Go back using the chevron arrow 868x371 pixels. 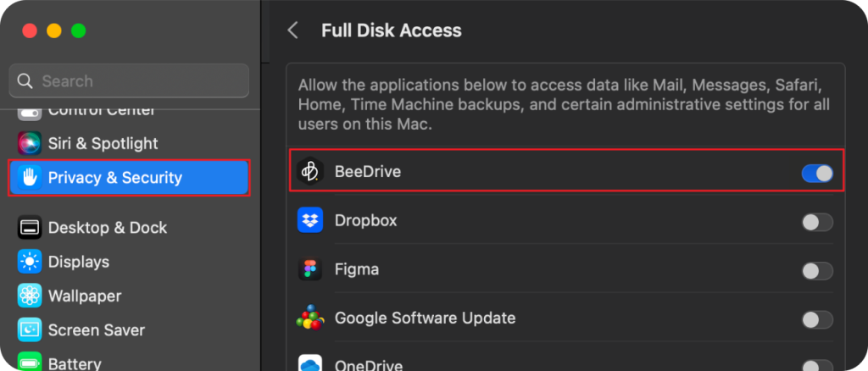coord(293,30)
